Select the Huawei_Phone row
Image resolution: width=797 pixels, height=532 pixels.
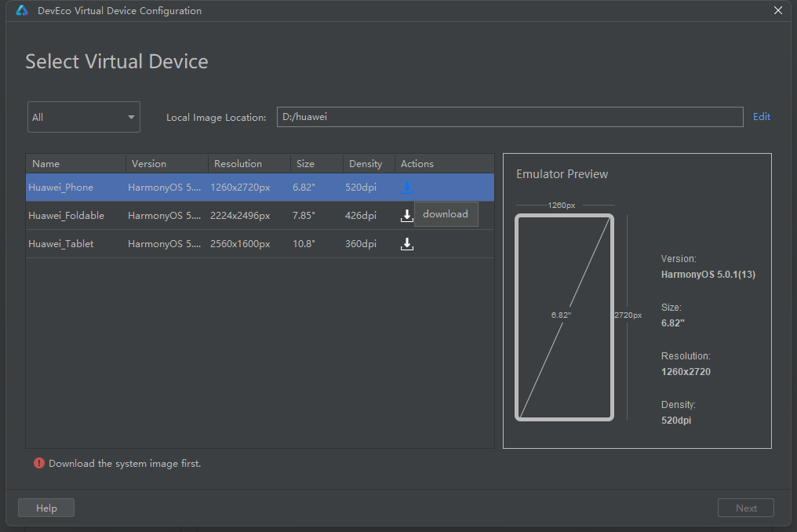coord(260,188)
